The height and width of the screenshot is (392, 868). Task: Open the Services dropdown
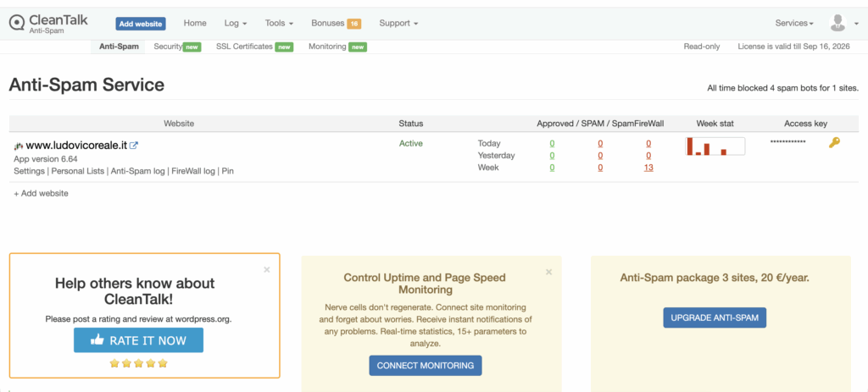794,23
